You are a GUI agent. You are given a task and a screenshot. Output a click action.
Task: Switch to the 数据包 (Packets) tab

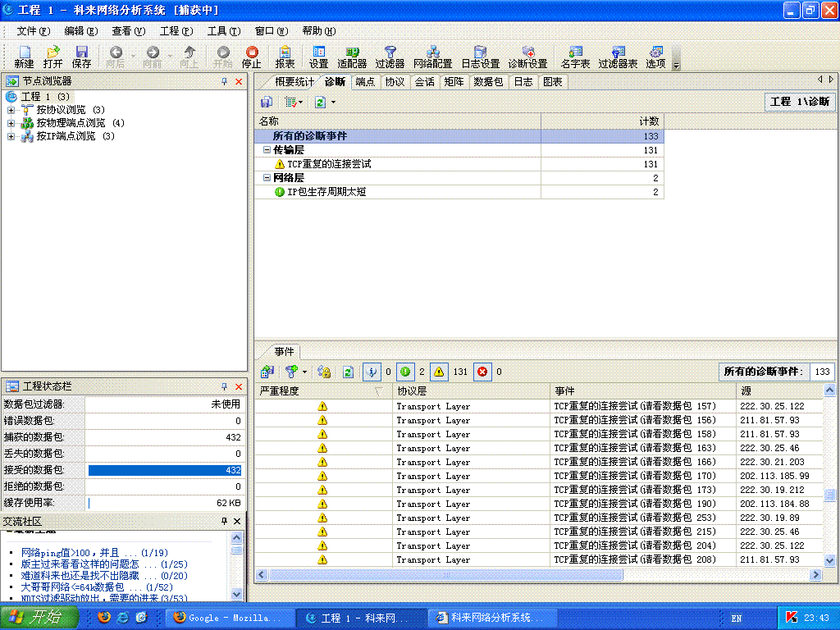pyautogui.click(x=488, y=82)
